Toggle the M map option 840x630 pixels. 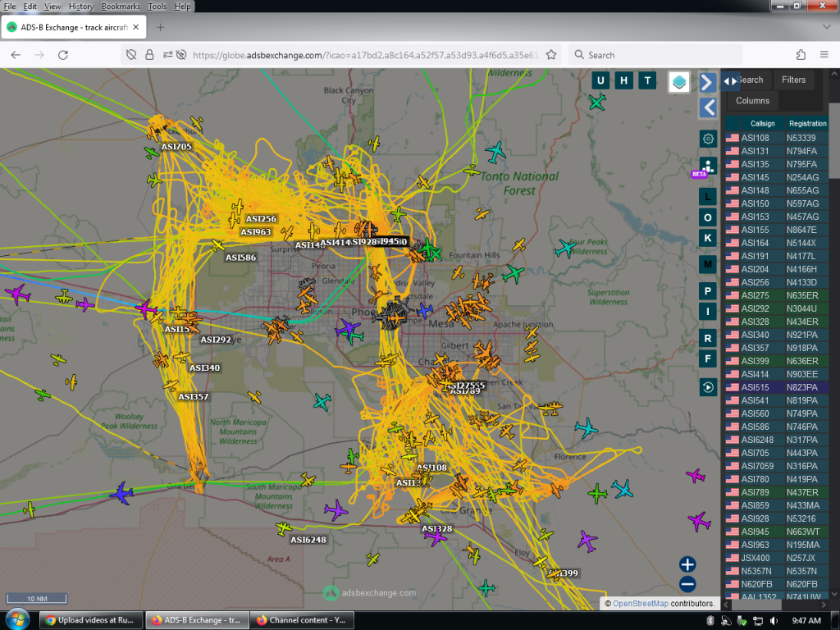(x=708, y=264)
